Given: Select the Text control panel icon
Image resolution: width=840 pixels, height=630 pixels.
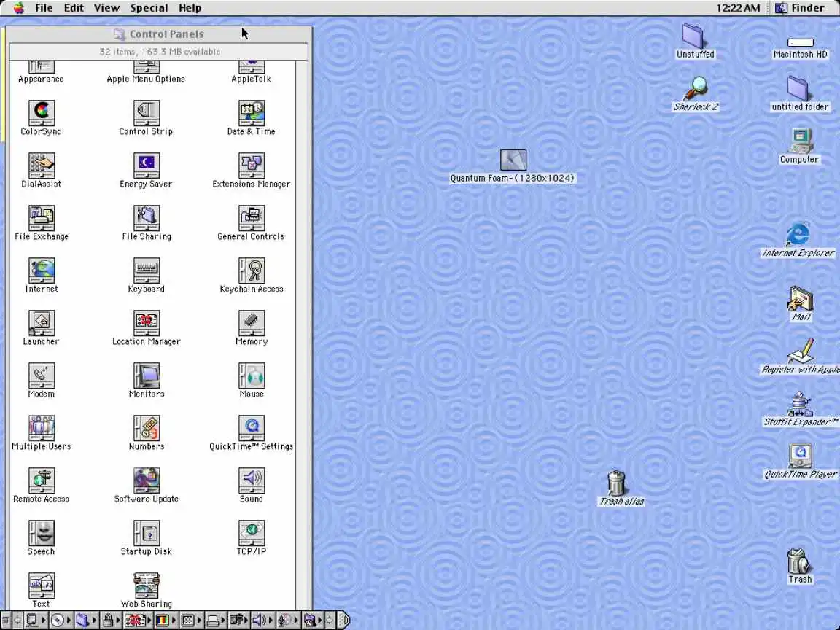Looking at the screenshot, I should click(x=42, y=586).
